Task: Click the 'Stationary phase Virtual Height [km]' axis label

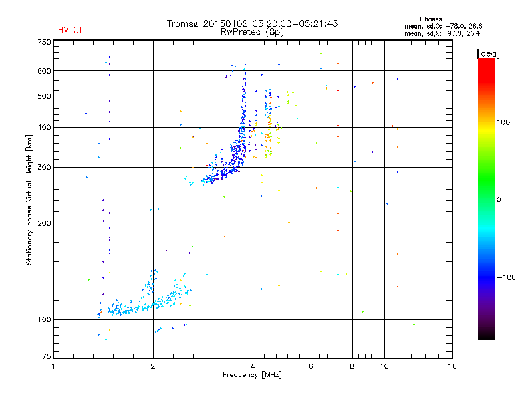Action: (29, 200)
